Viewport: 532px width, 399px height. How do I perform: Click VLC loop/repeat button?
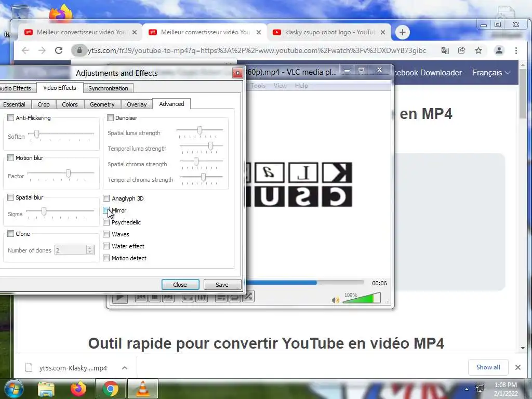(235, 297)
